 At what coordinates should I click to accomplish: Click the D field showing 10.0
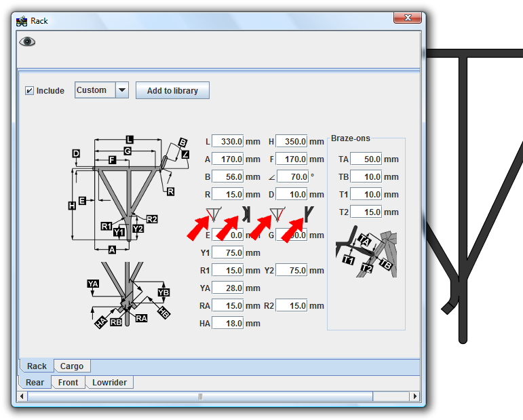pos(291,195)
